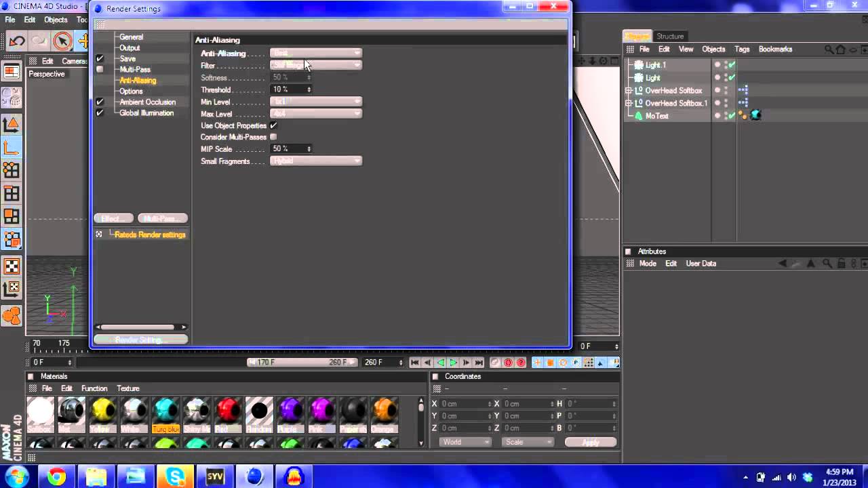This screenshot has height=488, width=868.
Task: Expand the OverHead Softbox.1 object tree
Action: (628, 104)
